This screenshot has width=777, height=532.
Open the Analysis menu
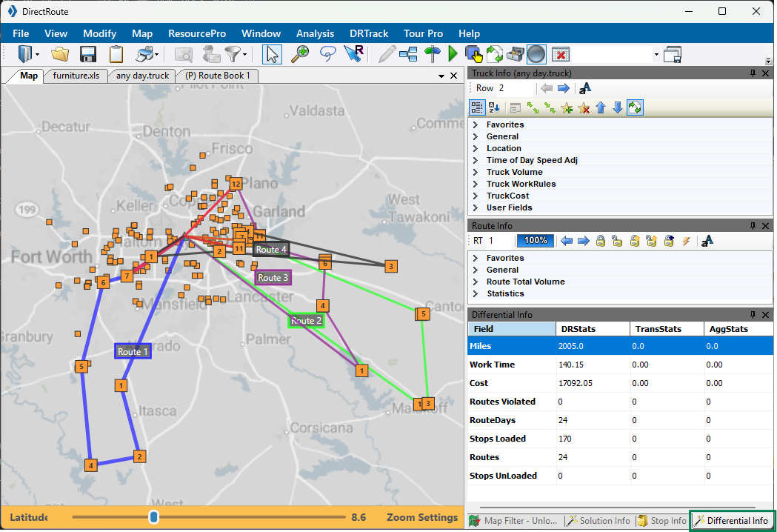(315, 34)
